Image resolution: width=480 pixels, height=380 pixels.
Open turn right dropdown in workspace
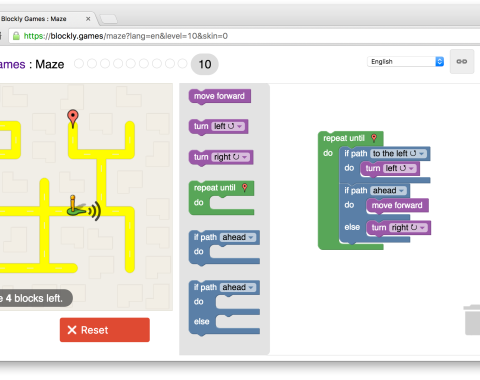408,228
